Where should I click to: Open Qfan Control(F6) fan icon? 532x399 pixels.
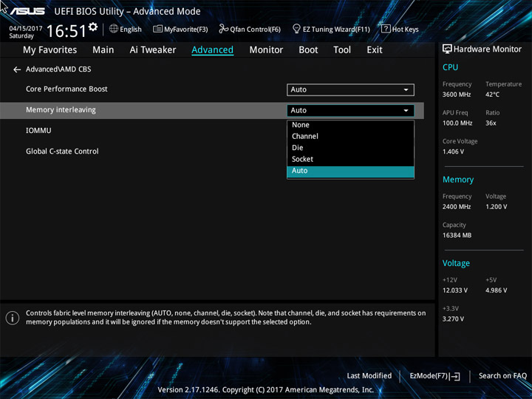click(x=223, y=29)
